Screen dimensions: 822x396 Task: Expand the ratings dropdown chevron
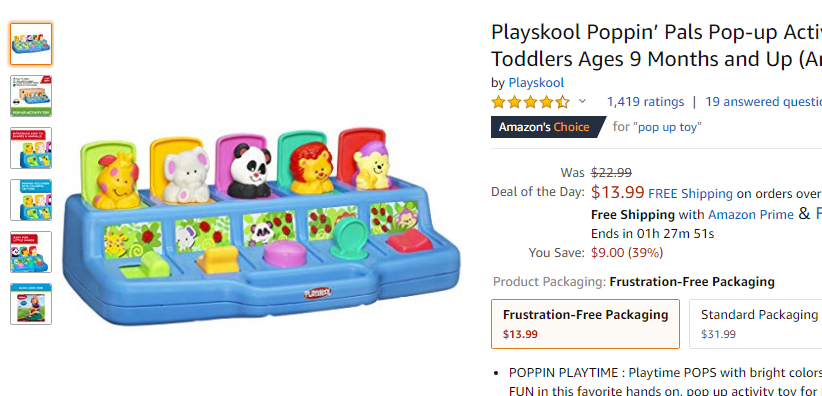tap(582, 101)
